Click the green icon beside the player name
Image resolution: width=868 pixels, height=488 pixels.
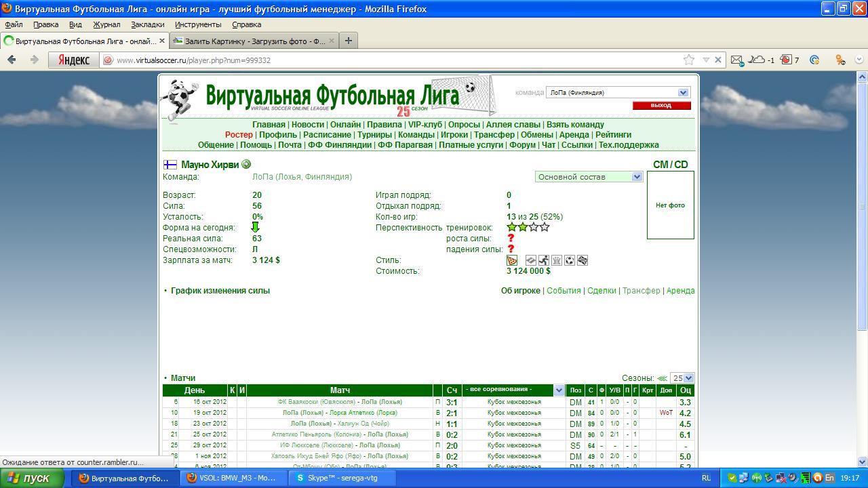[x=246, y=164]
